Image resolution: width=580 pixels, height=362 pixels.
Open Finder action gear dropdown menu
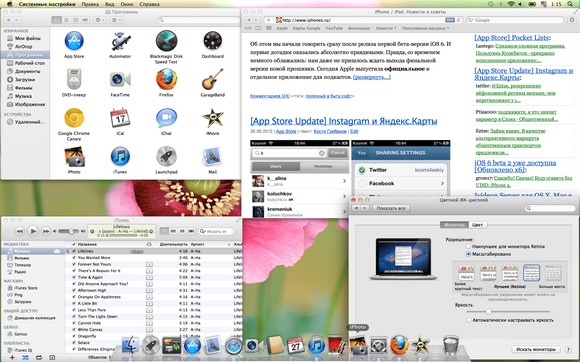click(x=100, y=20)
